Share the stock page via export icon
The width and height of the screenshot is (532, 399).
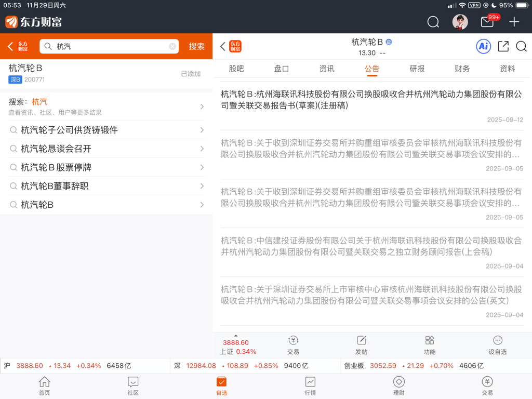503,46
